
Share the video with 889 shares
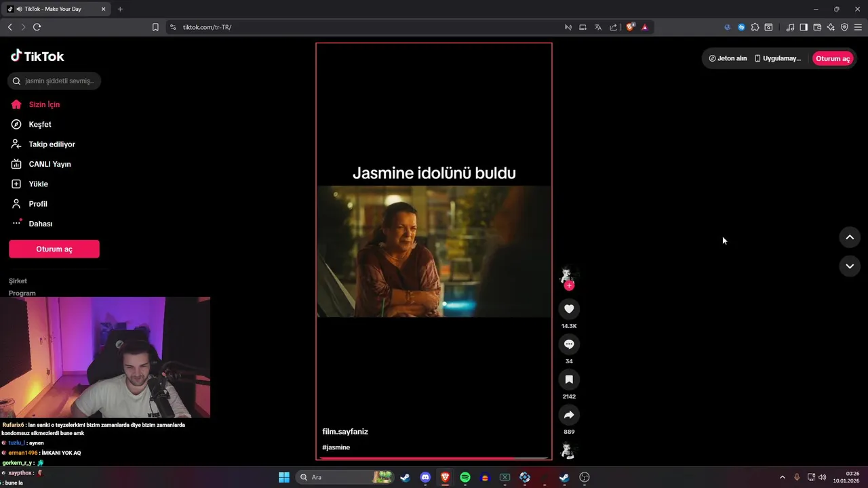coord(569,415)
